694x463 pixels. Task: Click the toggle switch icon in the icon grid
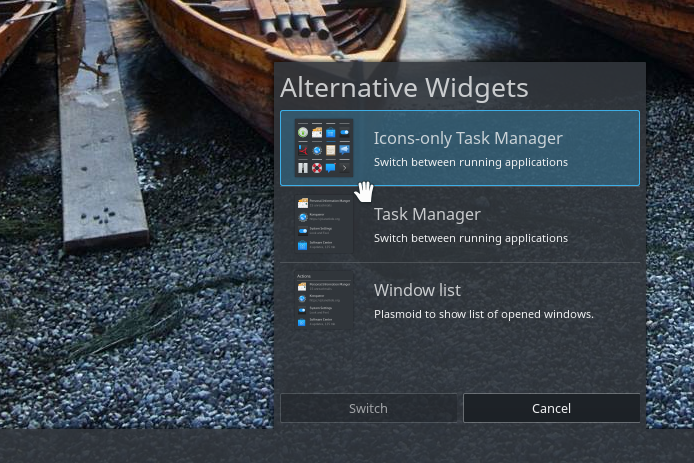[x=344, y=132]
